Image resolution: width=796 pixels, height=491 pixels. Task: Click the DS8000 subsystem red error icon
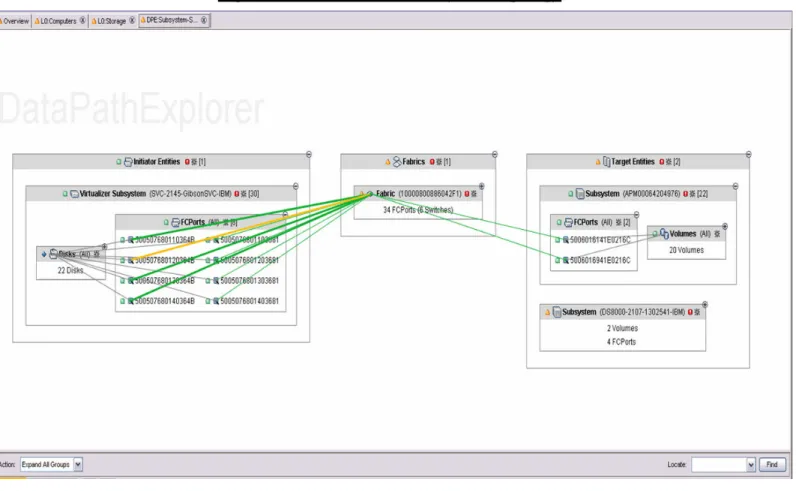click(x=690, y=312)
